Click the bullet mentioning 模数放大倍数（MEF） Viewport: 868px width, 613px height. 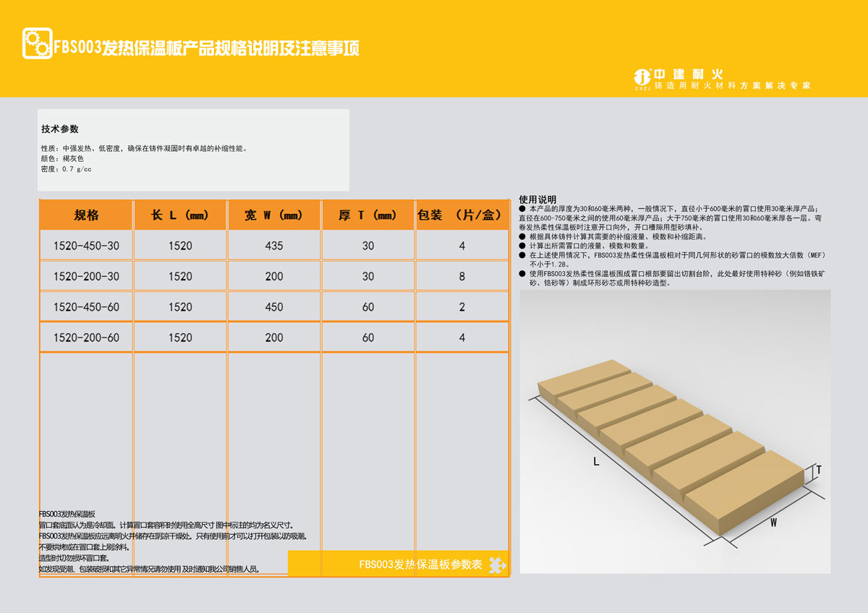coord(673,260)
